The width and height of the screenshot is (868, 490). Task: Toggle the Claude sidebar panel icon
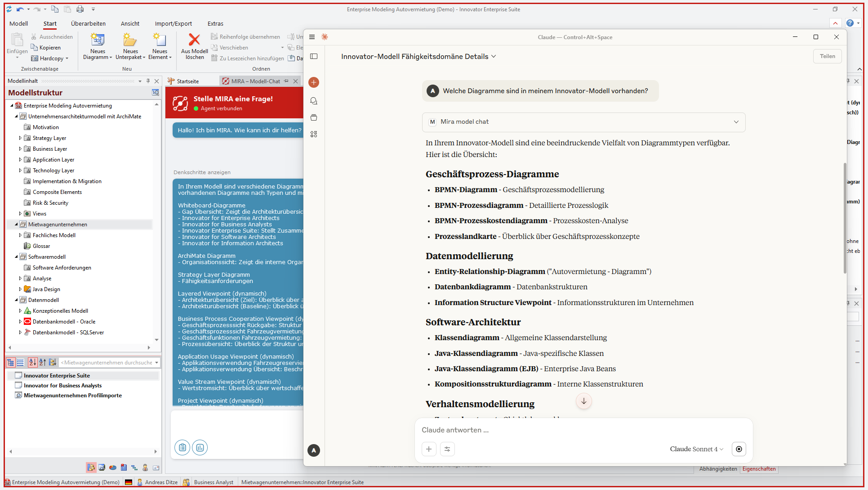pos(314,56)
